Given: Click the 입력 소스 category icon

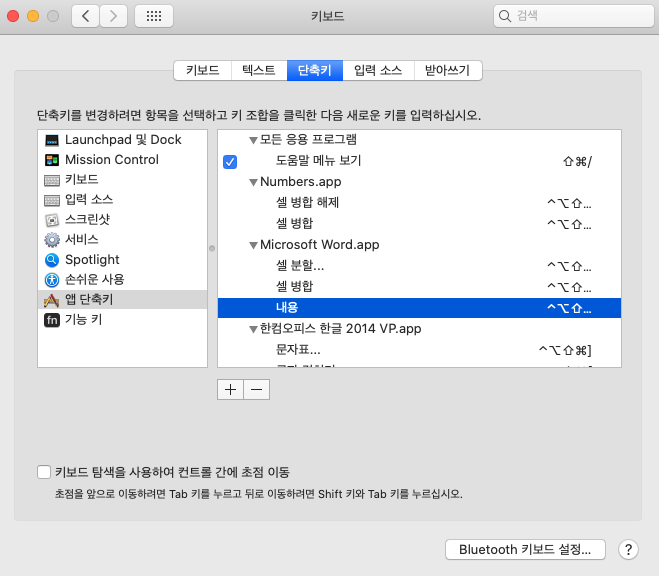Looking at the screenshot, I should [52, 200].
